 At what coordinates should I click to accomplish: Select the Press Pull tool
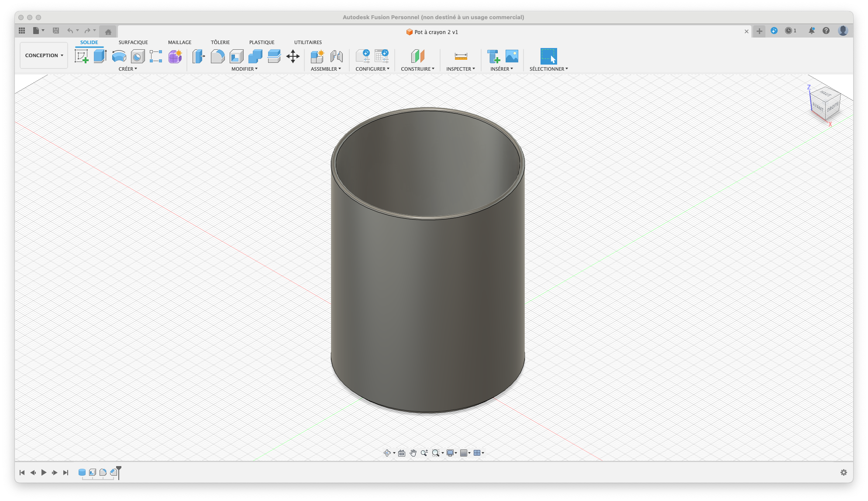199,56
